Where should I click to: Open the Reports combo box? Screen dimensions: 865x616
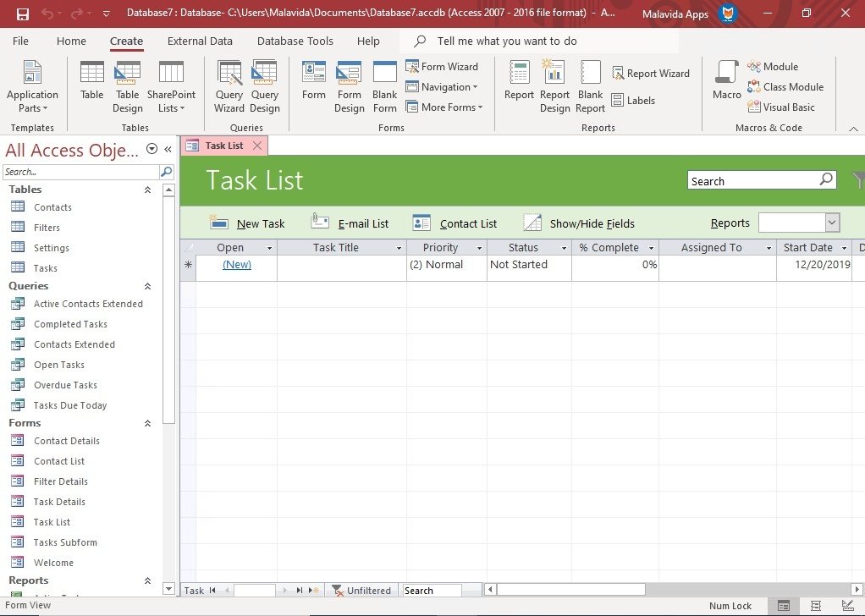click(799, 222)
